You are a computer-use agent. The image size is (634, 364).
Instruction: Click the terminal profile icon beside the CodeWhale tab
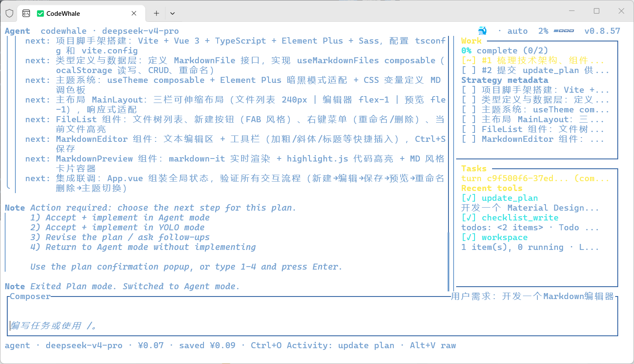(x=26, y=13)
